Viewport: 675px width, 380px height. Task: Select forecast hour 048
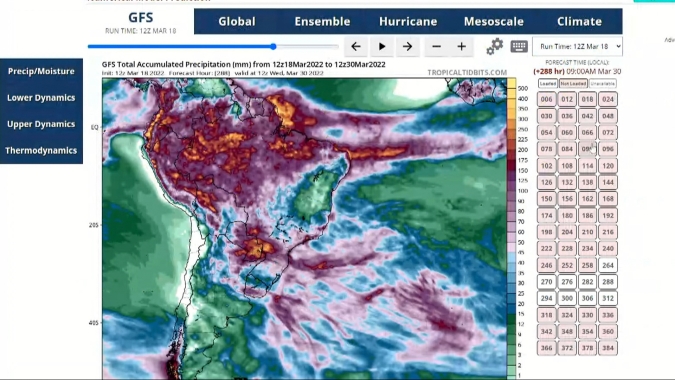(x=608, y=116)
